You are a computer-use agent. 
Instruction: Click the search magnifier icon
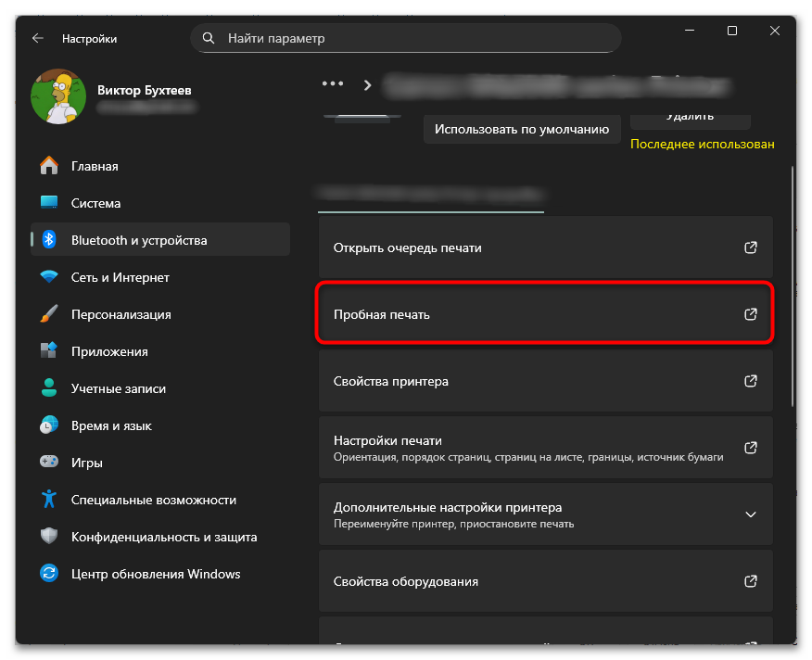(208, 38)
